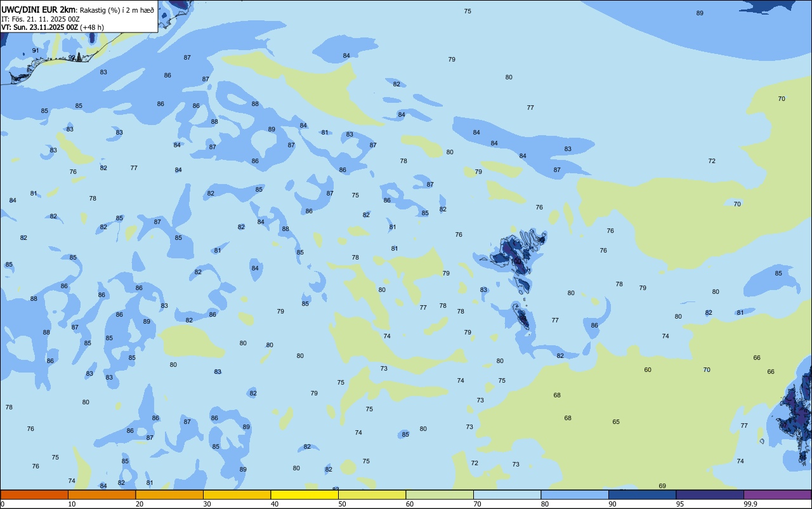The width and height of the screenshot is (812, 509).
Task: Choose the 70–80 pale blue legend swatch
Action: pyautogui.click(x=507, y=494)
